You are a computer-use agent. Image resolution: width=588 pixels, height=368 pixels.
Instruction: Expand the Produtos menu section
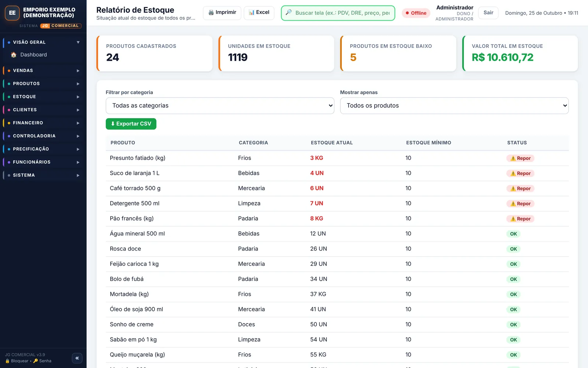pyautogui.click(x=43, y=84)
